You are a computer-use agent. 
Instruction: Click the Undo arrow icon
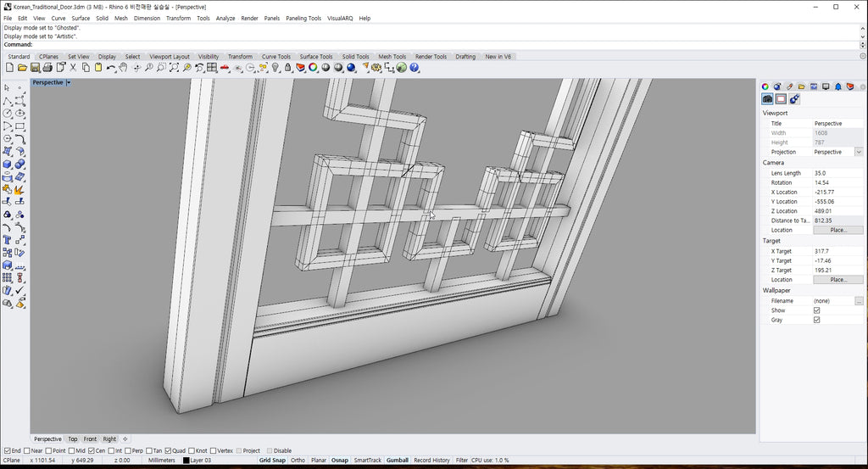110,68
